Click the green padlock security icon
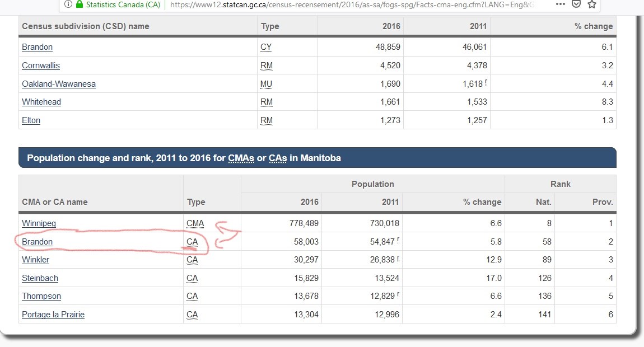 point(79,4)
